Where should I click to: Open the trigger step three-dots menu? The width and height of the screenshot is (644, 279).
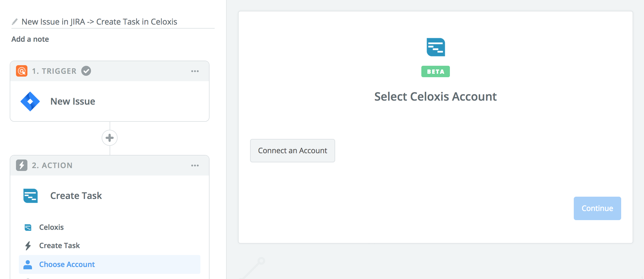tap(195, 71)
